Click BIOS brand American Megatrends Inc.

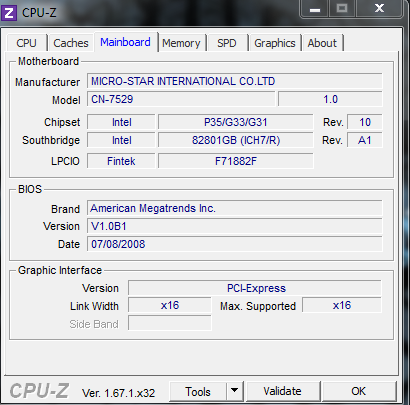point(235,208)
